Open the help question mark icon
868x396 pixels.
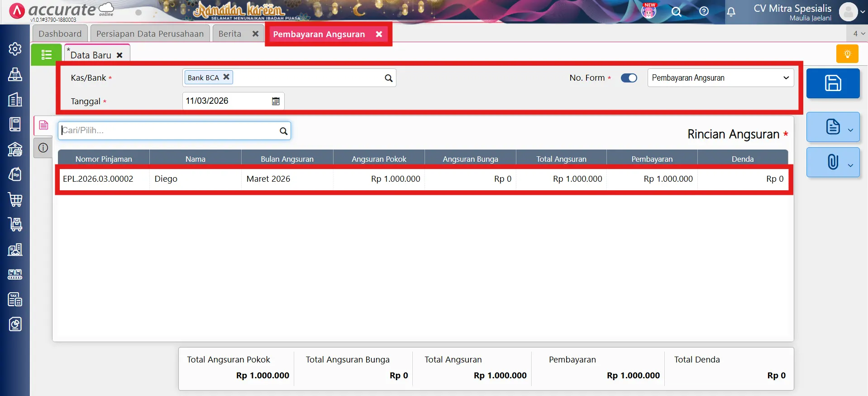pos(704,12)
